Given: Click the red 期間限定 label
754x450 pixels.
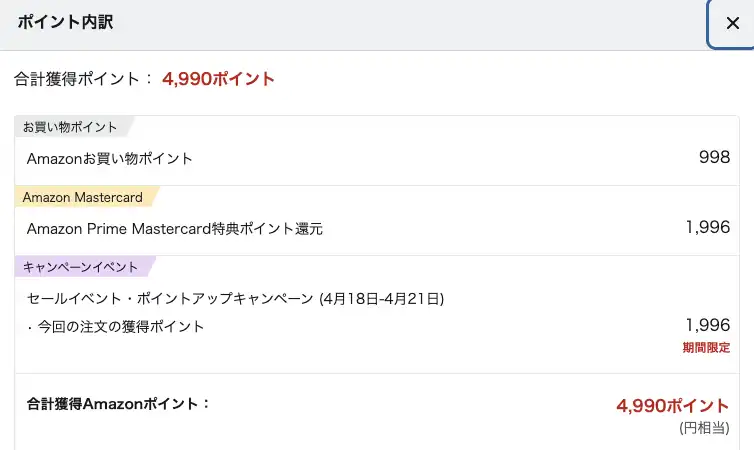Looking at the screenshot, I should (706, 348).
